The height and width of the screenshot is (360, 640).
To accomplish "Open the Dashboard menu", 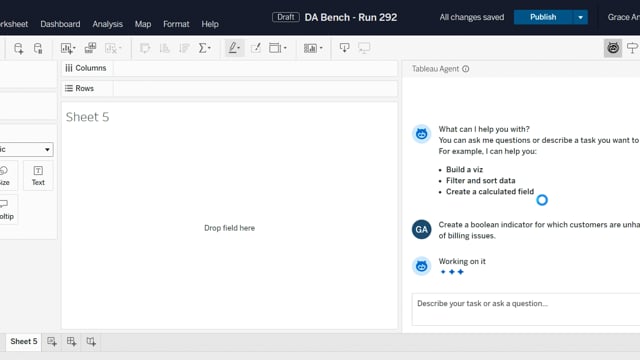I will 60,24.
